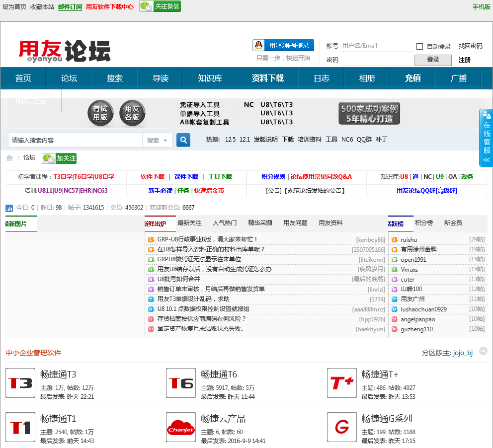
Task: Click the blue magnifier search button
Action: [x=183, y=140]
